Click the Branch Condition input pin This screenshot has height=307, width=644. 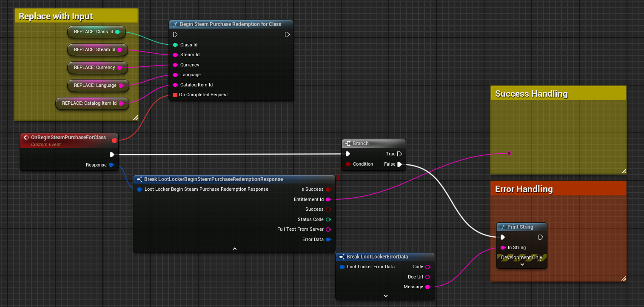pos(348,164)
